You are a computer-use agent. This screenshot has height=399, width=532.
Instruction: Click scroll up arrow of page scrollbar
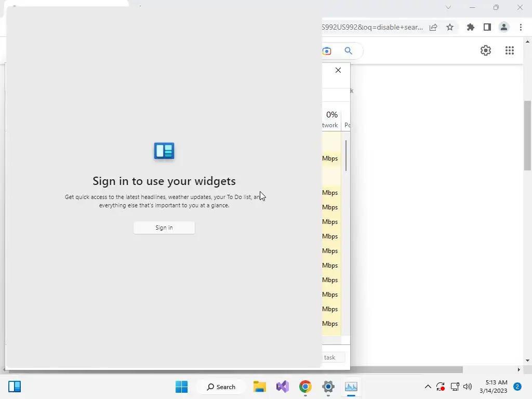[x=527, y=42]
